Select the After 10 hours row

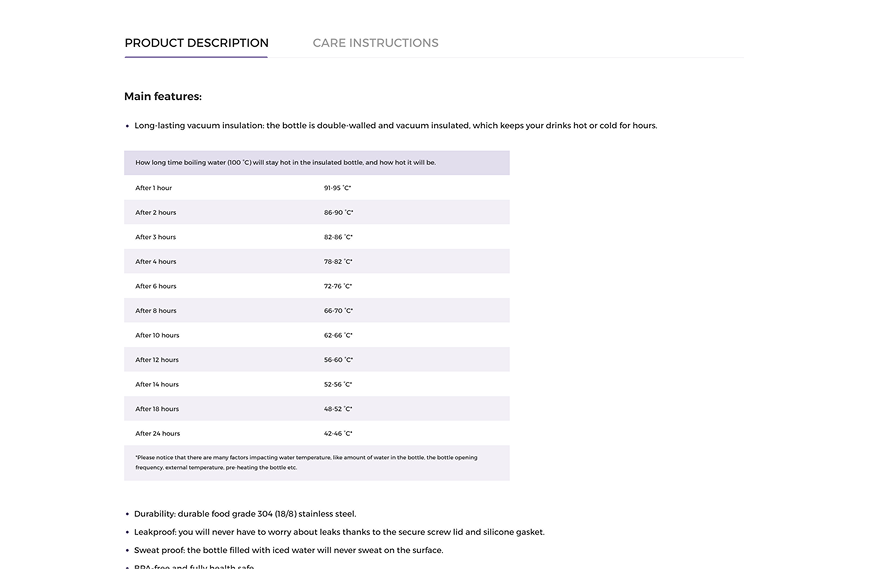[317, 335]
